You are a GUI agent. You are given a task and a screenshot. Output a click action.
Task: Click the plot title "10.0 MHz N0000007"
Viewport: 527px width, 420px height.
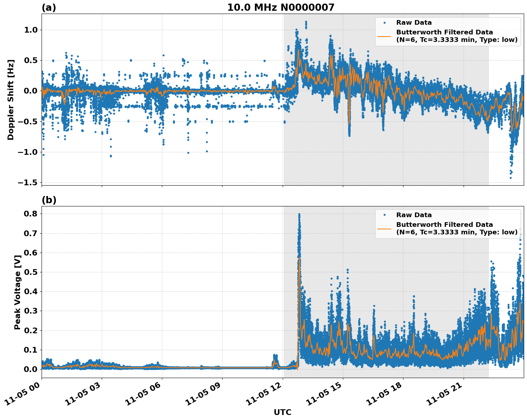coord(281,8)
